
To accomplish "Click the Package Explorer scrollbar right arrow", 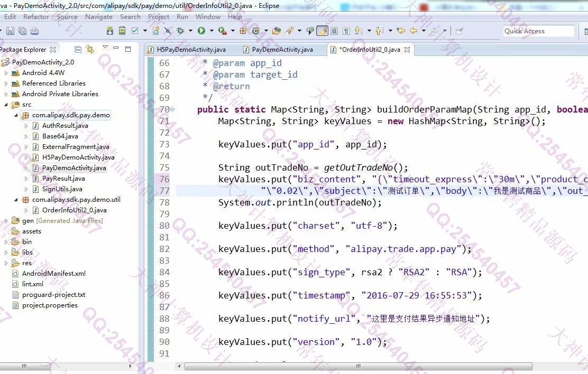I will coord(130,366).
